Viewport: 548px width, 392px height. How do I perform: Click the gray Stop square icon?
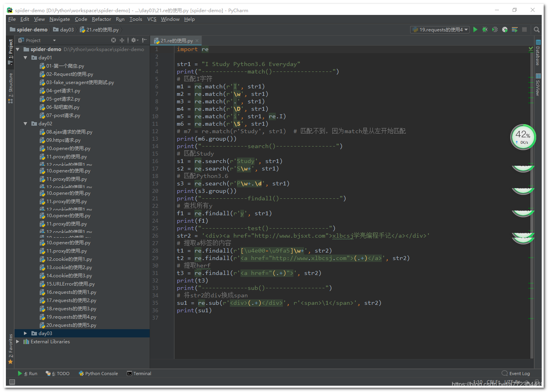pos(524,29)
